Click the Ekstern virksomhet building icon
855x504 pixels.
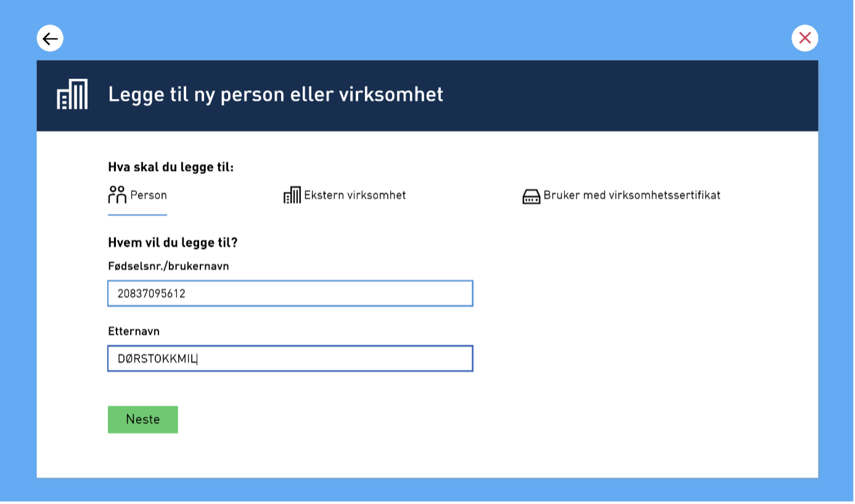coord(292,195)
